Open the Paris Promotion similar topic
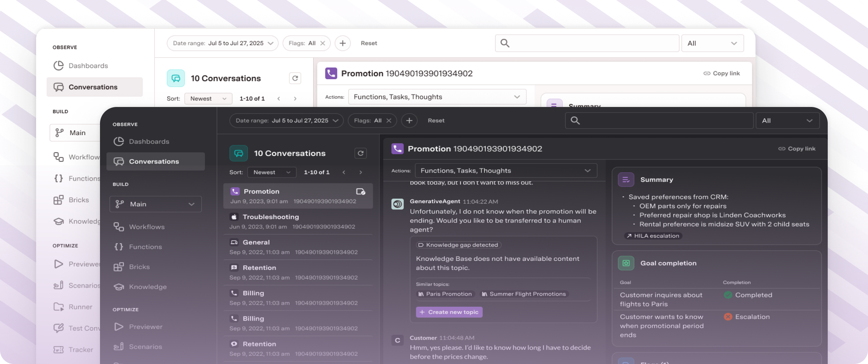Image resolution: width=868 pixels, height=364 pixels. pos(445,294)
